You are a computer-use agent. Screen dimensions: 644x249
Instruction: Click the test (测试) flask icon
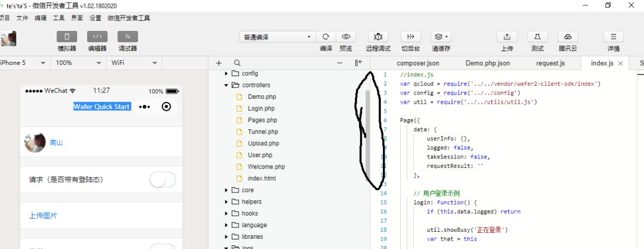pos(537,36)
